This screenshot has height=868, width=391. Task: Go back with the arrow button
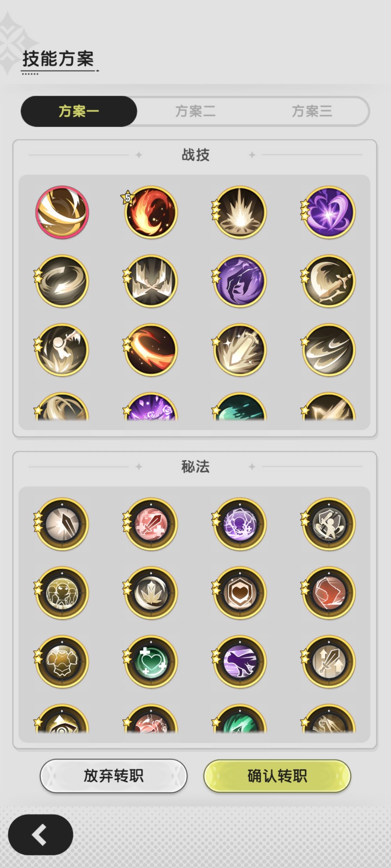pos(41,835)
